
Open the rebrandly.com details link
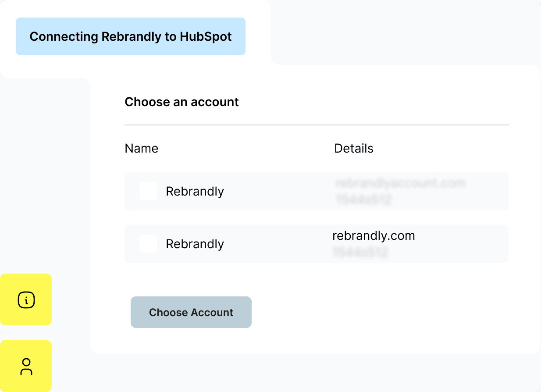373,235
